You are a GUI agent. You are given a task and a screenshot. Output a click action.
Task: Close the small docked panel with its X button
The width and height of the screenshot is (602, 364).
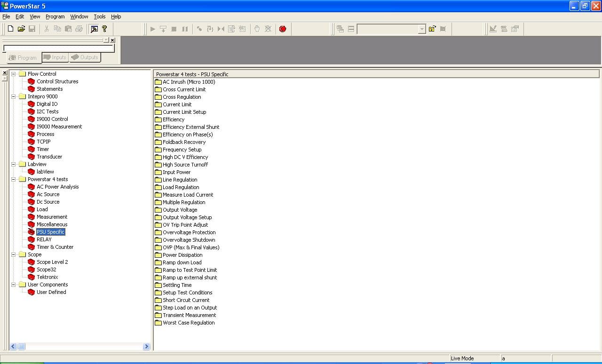[112, 40]
